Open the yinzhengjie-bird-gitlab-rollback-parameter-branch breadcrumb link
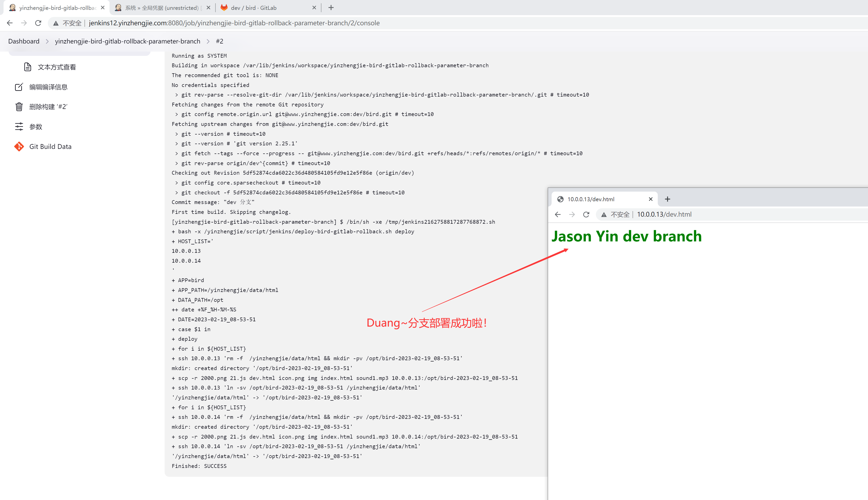Image resolution: width=868 pixels, height=500 pixels. point(127,41)
